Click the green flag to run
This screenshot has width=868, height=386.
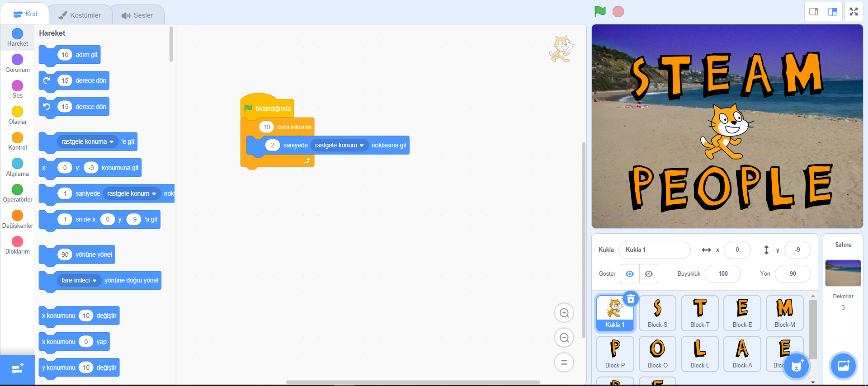click(x=600, y=11)
